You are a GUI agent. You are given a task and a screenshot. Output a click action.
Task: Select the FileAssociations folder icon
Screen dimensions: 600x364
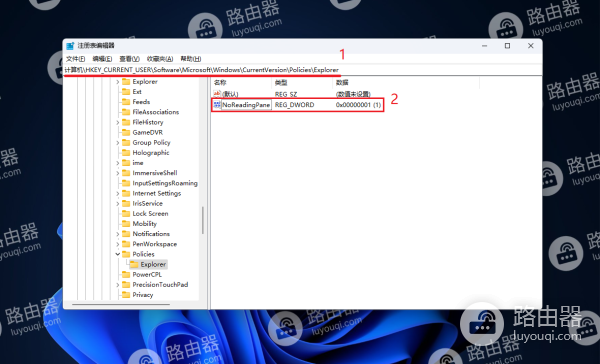126,112
